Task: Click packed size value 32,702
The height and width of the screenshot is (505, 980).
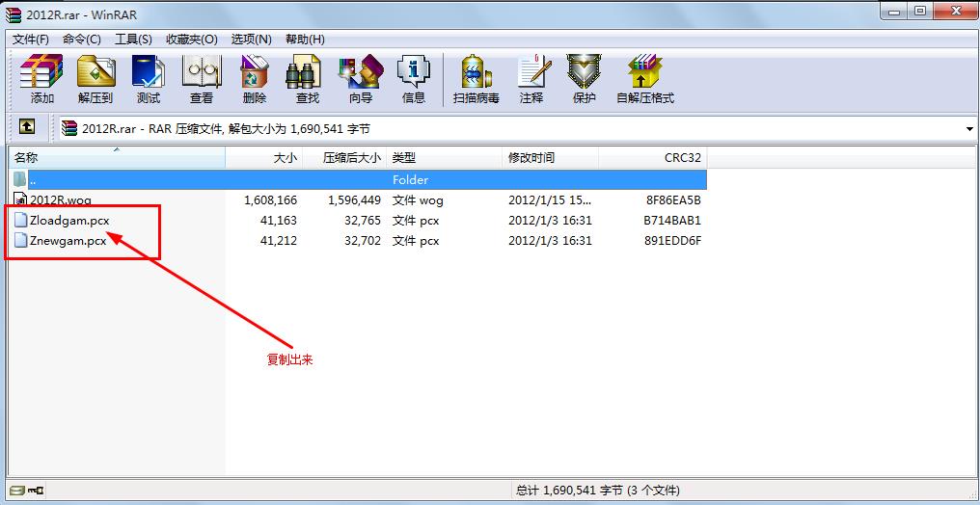Action: coord(363,240)
